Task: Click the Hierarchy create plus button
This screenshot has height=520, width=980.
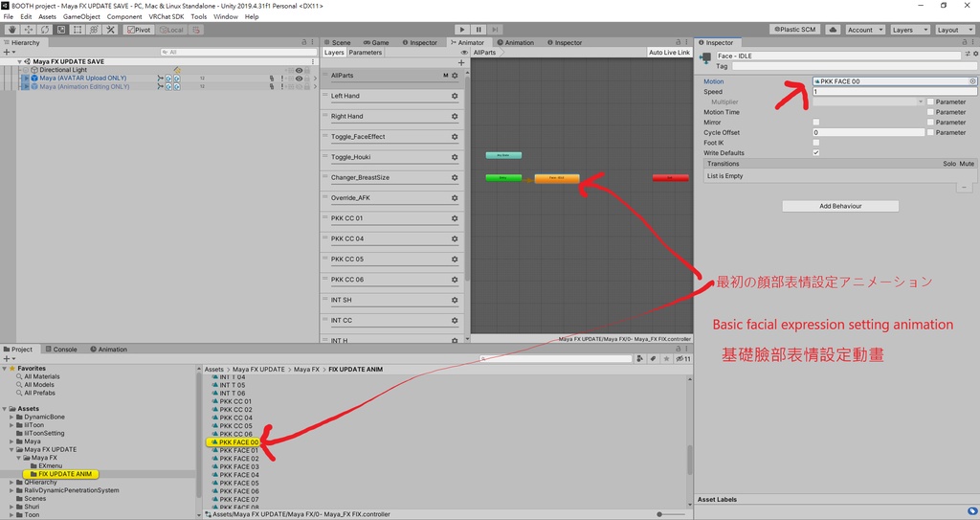Action: click(8, 52)
